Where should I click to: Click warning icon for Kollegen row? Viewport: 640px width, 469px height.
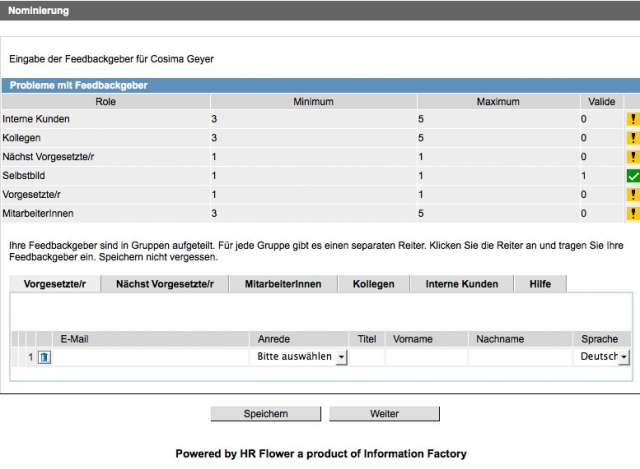coord(632,138)
